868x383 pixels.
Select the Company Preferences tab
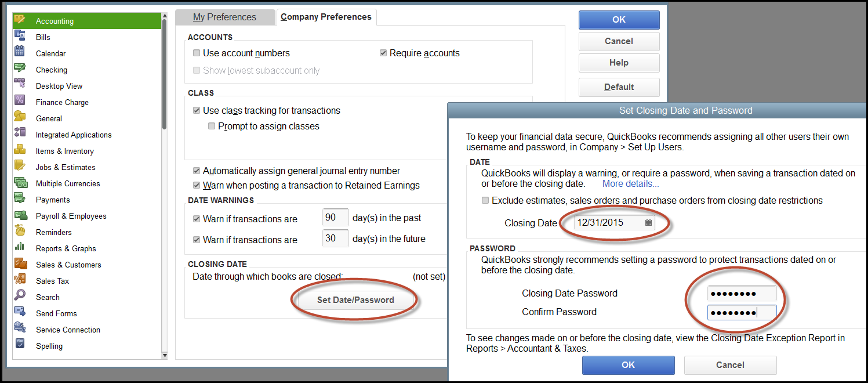[x=326, y=17]
